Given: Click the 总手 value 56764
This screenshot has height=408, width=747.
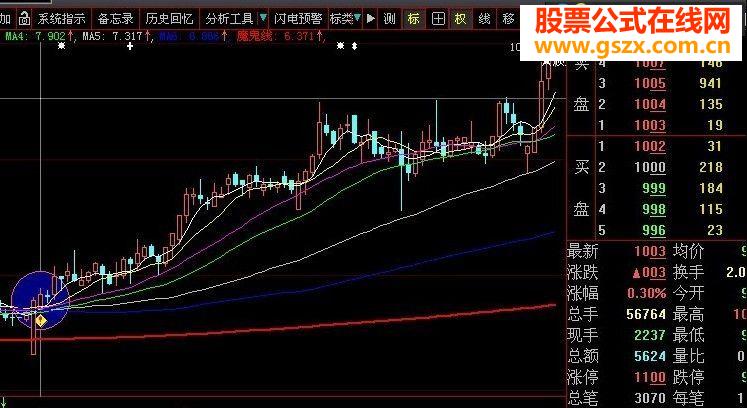Looking at the screenshot, I should tap(644, 314).
